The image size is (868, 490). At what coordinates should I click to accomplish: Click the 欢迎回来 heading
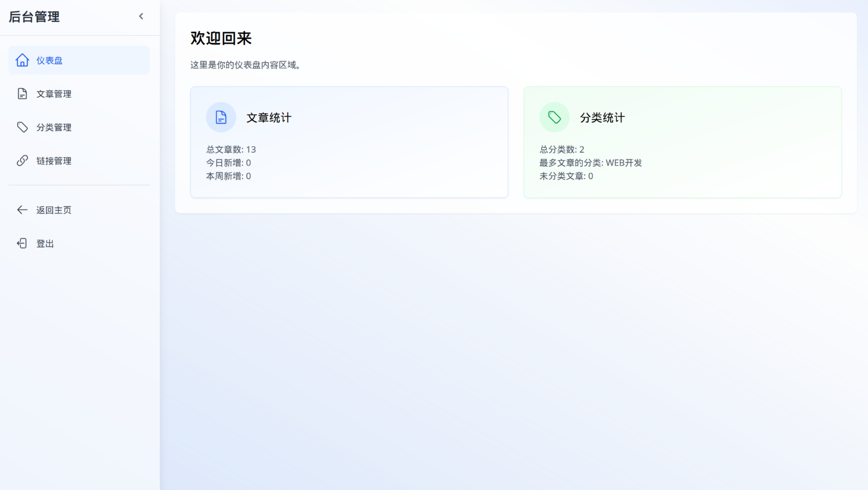tap(221, 38)
